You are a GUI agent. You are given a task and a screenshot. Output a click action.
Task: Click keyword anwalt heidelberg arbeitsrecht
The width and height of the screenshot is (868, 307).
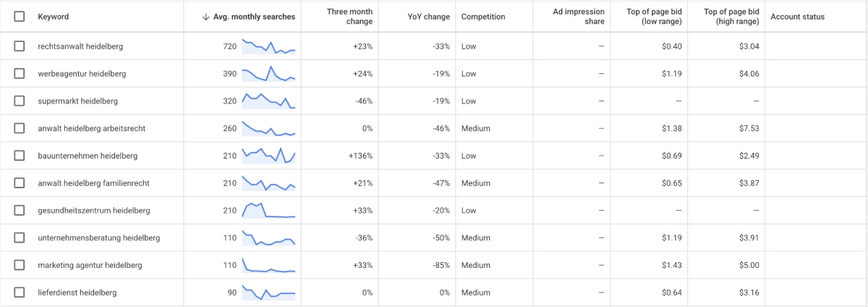coord(92,128)
